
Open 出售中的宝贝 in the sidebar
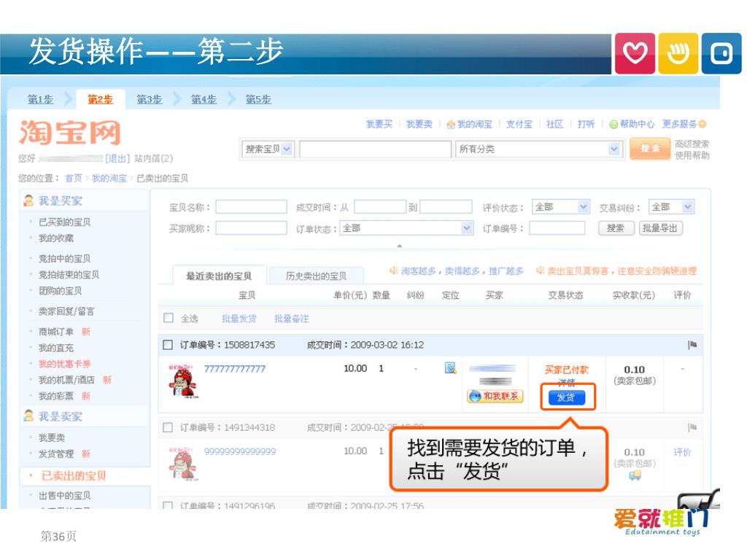(x=64, y=496)
